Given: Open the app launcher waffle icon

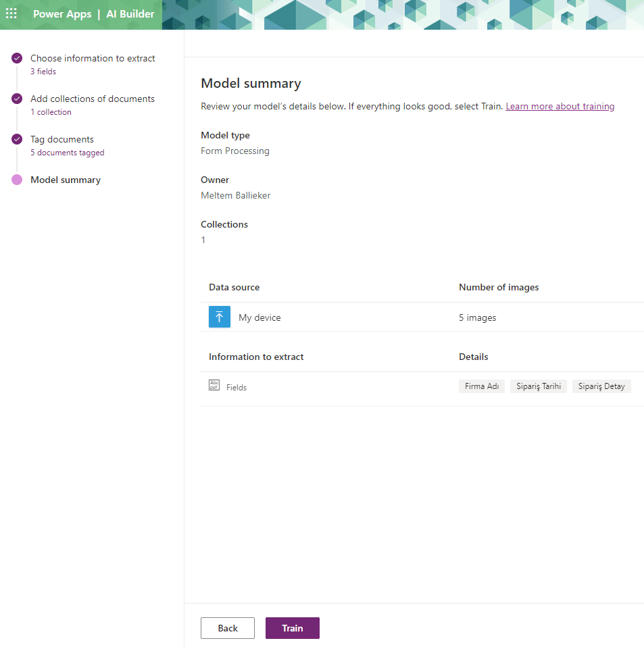Looking at the screenshot, I should (x=11, y=14).
